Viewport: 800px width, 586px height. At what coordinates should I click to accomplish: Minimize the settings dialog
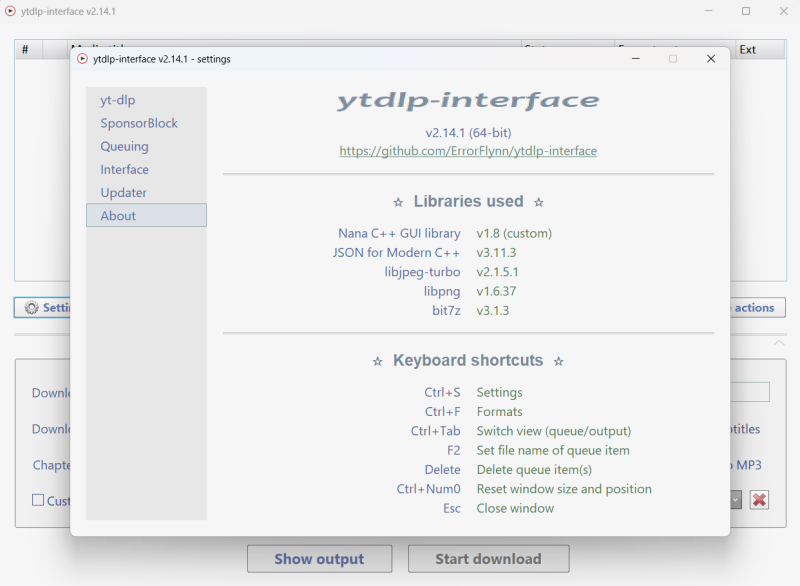click(x=636, y=59)
